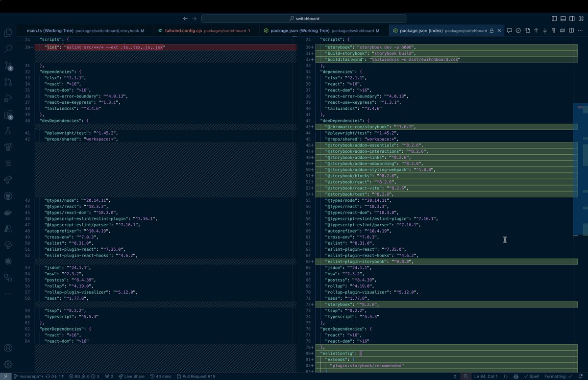Click the navigate back arrow

185,19
